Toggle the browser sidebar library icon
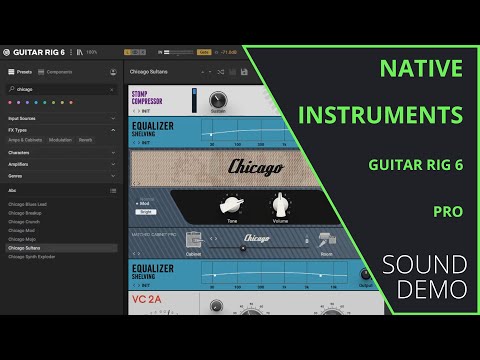 (80, 52)
